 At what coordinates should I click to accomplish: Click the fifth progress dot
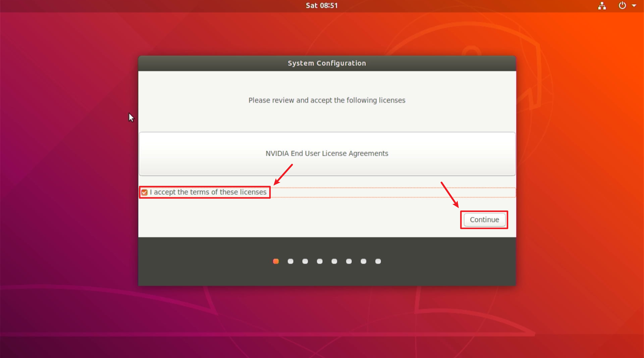[334, 261]
